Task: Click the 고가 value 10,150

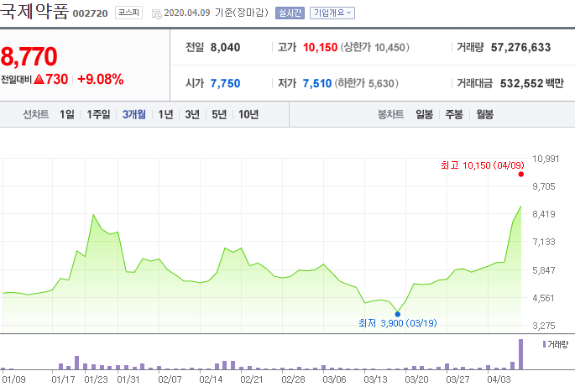Action: [x=320, y=47]
